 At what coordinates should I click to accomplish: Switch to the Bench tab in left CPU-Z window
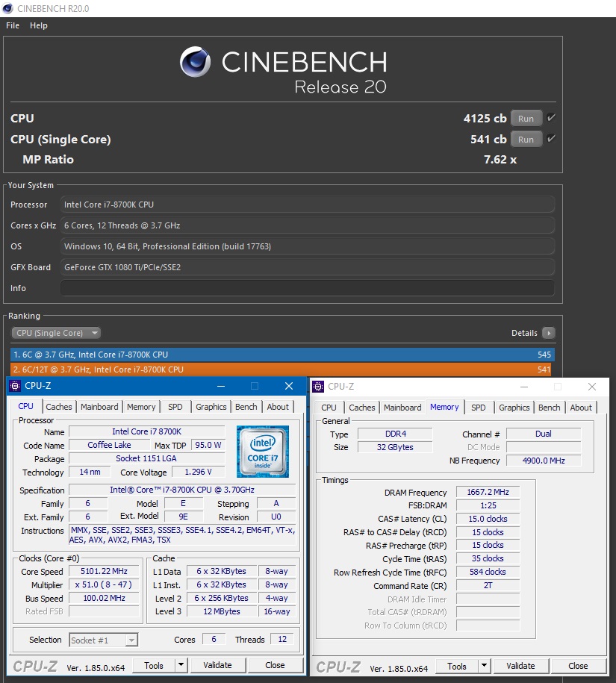tap(246, 407)
